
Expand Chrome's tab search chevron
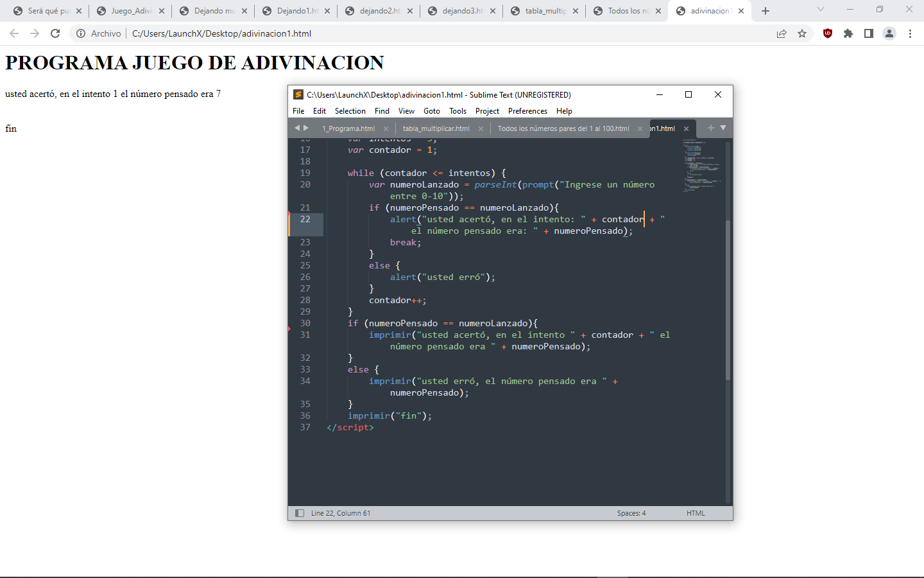tap(820, 9)
